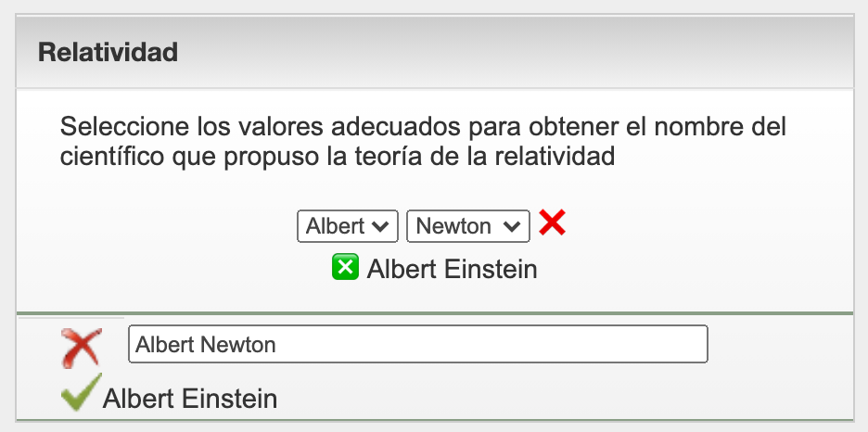The height and width of the screenshot is (432, 868).
Task: Click the red X beside the Newton dropdown
Action: pos(552,223)
